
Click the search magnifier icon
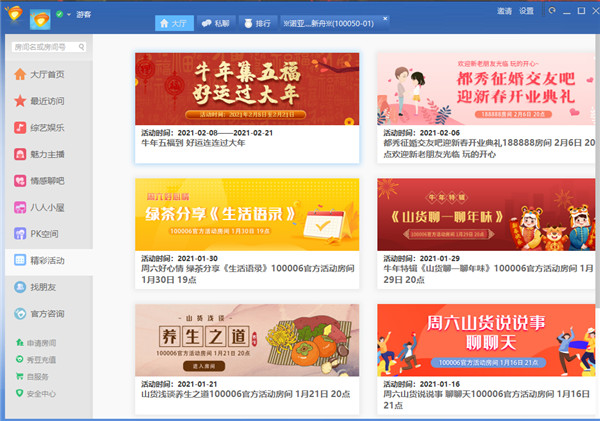coord(81,47)
